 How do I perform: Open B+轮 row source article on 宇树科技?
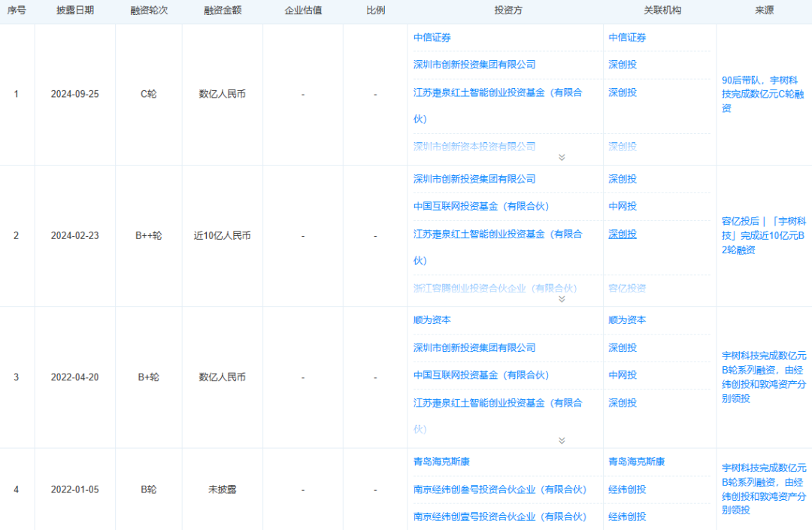click(x=764, y=377)
